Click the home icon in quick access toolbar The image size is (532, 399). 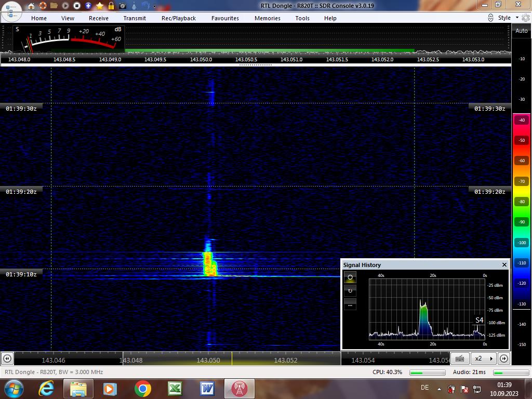coord(31,6)
